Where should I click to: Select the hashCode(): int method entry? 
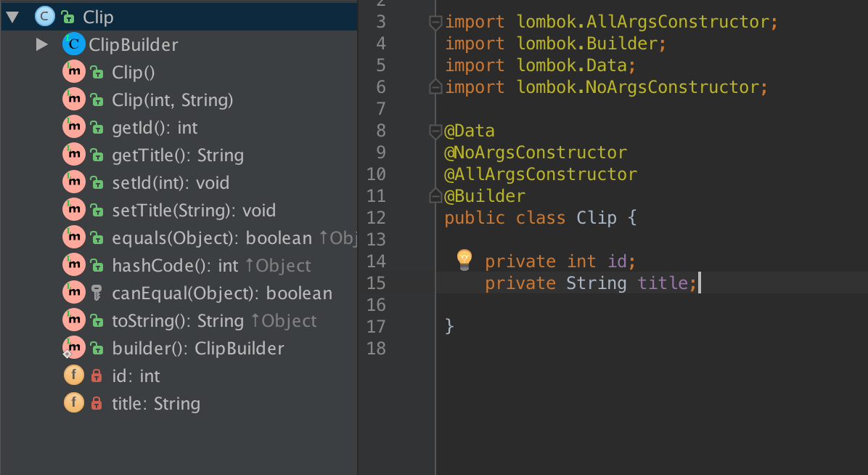click(x=175, y=266)
